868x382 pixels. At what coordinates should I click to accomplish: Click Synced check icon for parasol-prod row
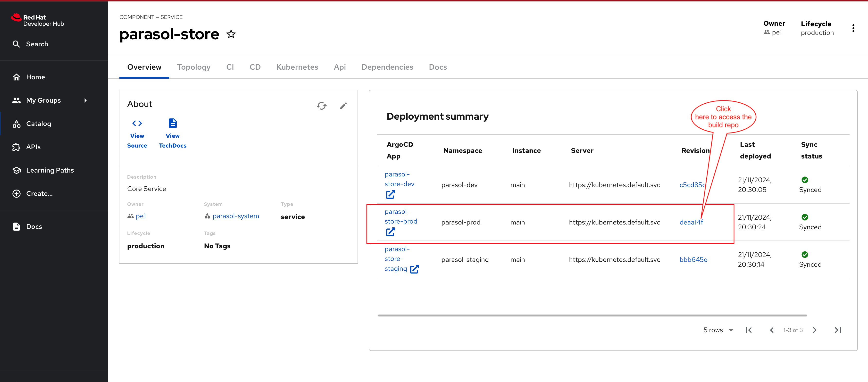[805, 217]
